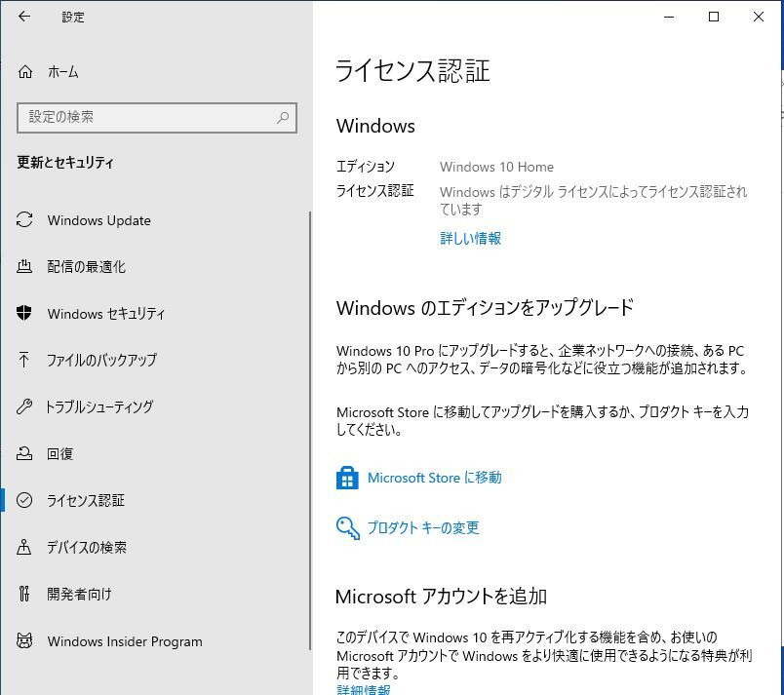Viewport: 784px width, 695px height.
Task: Open デバイスの検索 page
Action: click(87, 547)
